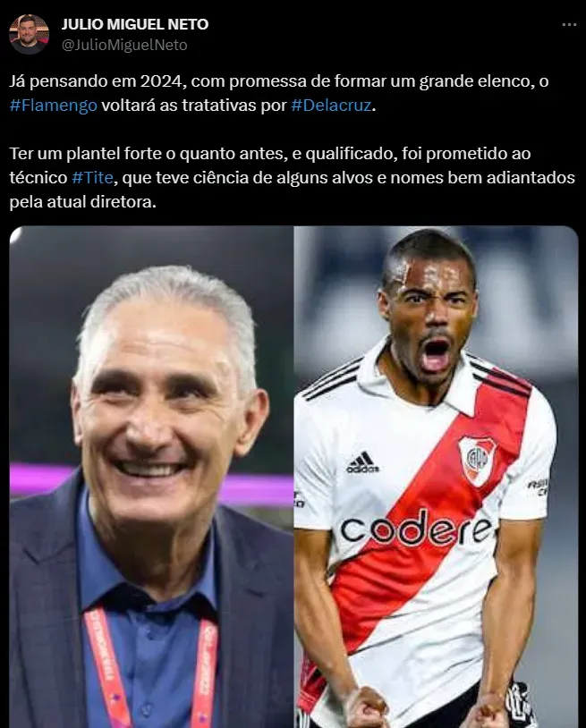Open the three-dot more options menu

(569, 25)
